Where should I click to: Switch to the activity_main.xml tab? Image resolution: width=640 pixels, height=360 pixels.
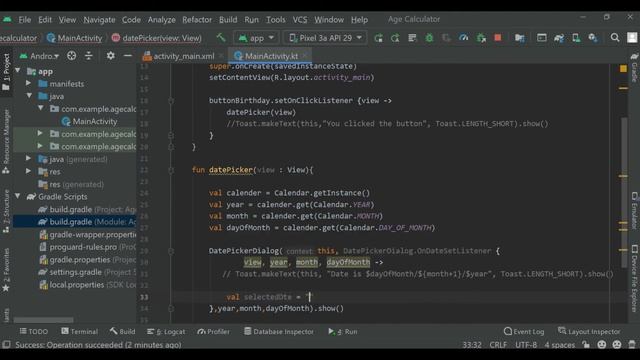[x=182, y=56]
